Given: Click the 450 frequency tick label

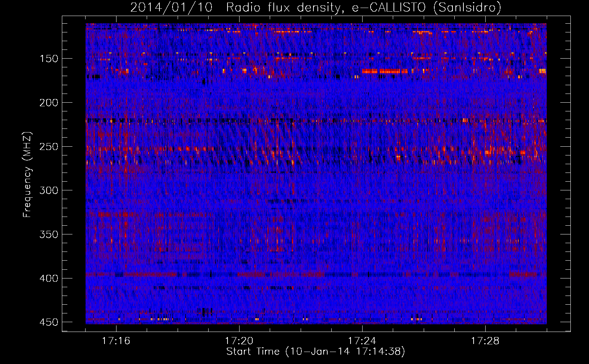Looking at the screenshot, I should click(x=49, y=322).
